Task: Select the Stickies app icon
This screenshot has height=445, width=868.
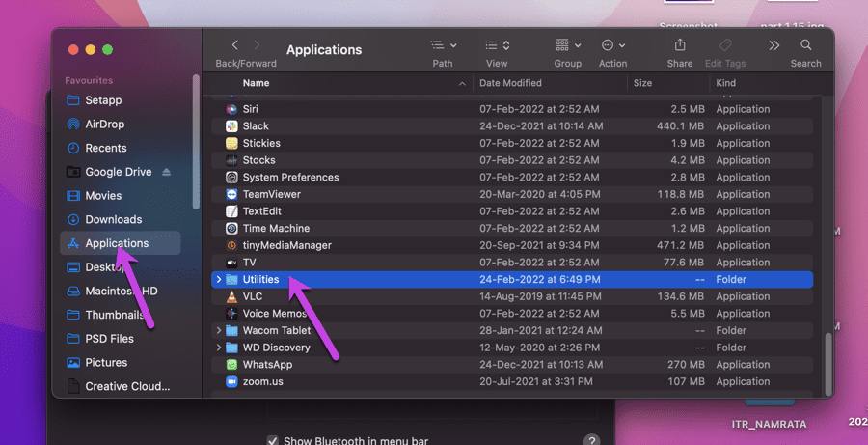Action: coord(231,144)
